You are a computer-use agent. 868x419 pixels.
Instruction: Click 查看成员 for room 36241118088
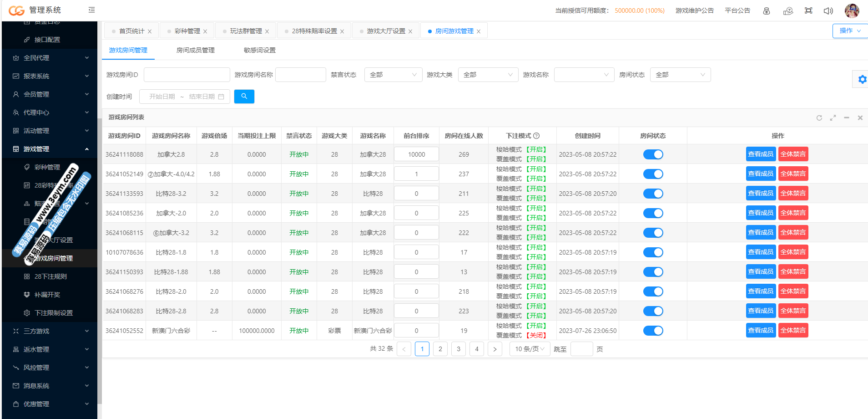point(761,154)
